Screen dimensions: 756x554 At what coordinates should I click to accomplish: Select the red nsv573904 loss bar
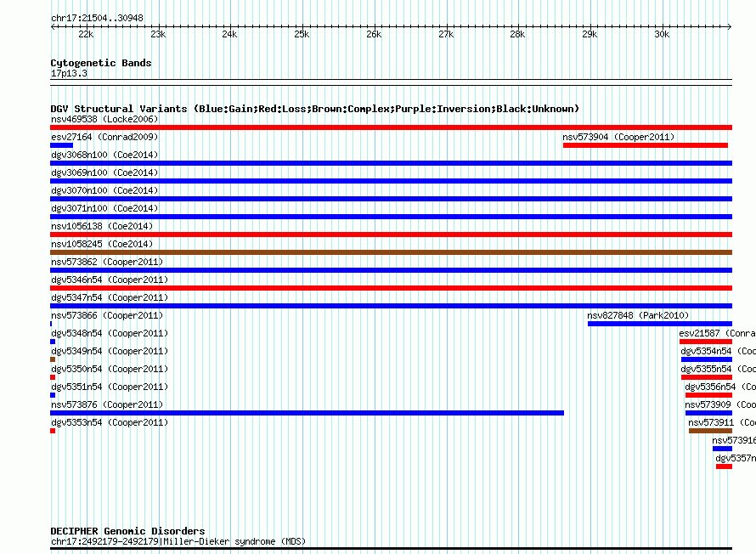[x=646, y=145]
